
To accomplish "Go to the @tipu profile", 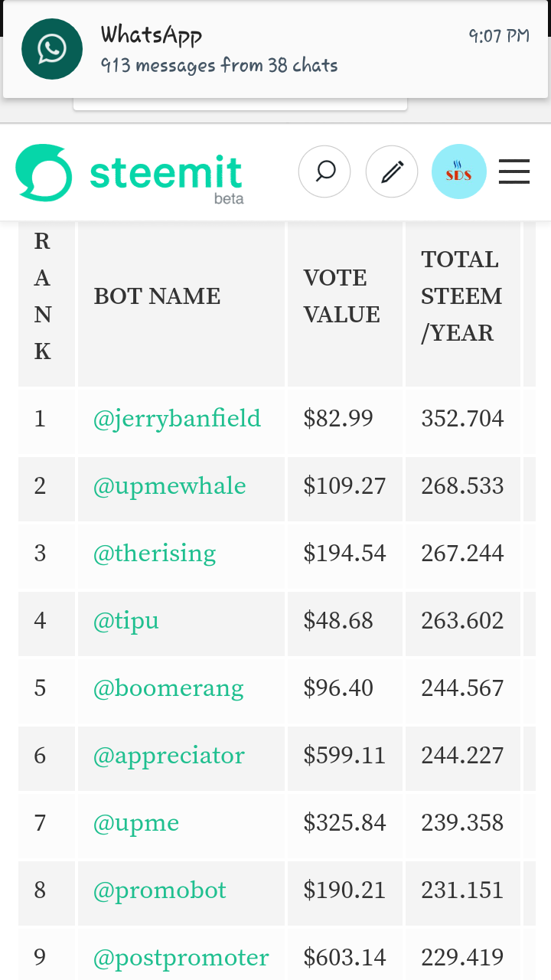I will (126, 621).
